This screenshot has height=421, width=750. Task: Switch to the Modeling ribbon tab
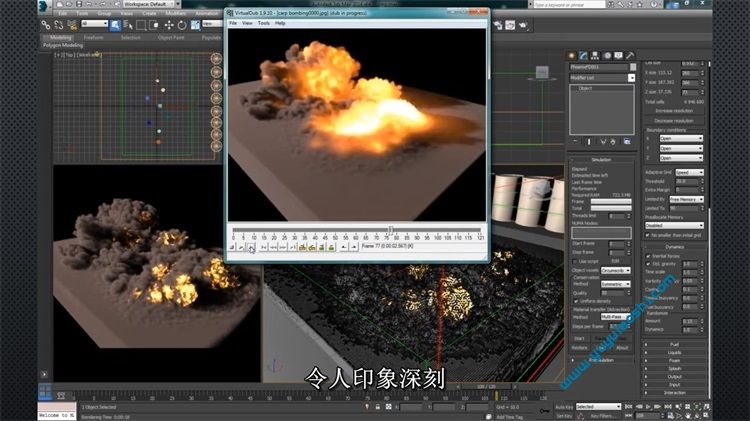[x=60, y=37]
